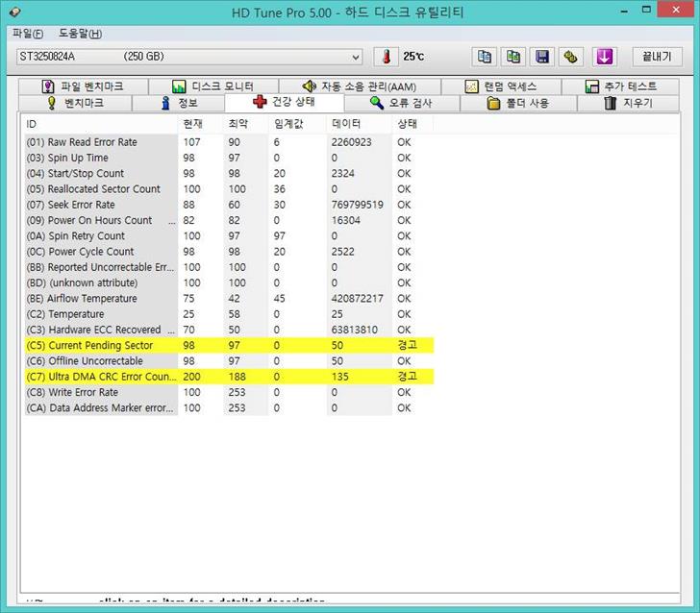700x613 pixels.
Task: Switch to the 폴더 사용 tab
Action: point(518,103)
